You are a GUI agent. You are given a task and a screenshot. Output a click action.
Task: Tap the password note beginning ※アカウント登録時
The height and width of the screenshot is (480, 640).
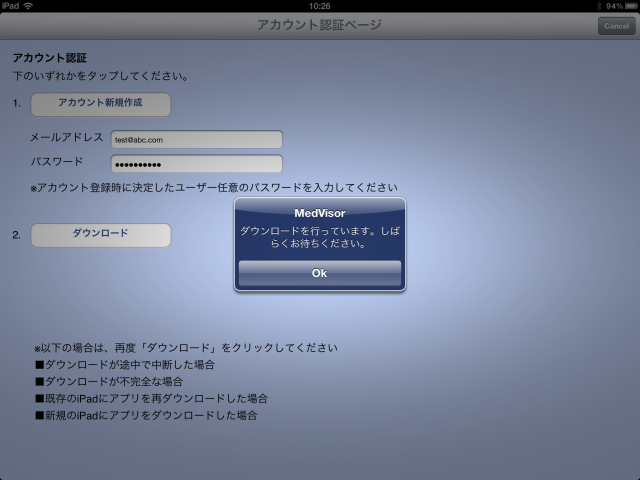pos(214,188)
